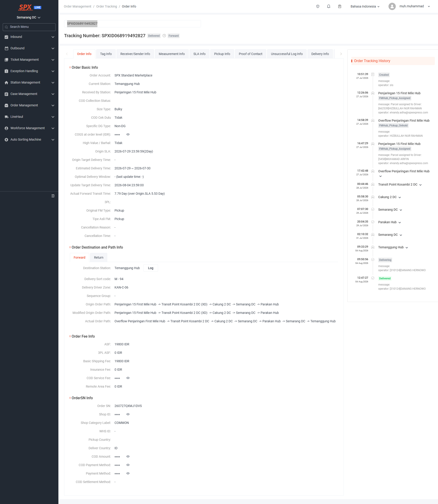Click the Order Management sidebar icon
The height and width of the screenshot is (504, 438).
pyautogui.click(x=6, y=105)
